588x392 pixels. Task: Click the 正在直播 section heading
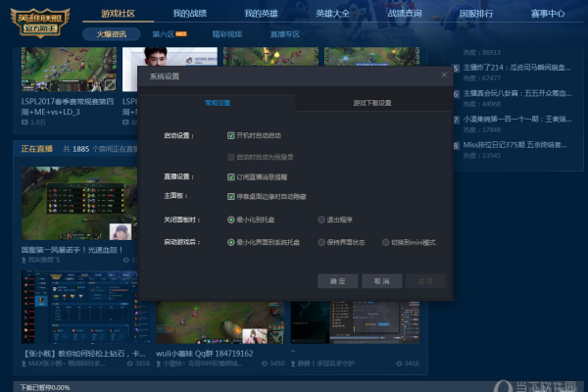coord(37,149)
